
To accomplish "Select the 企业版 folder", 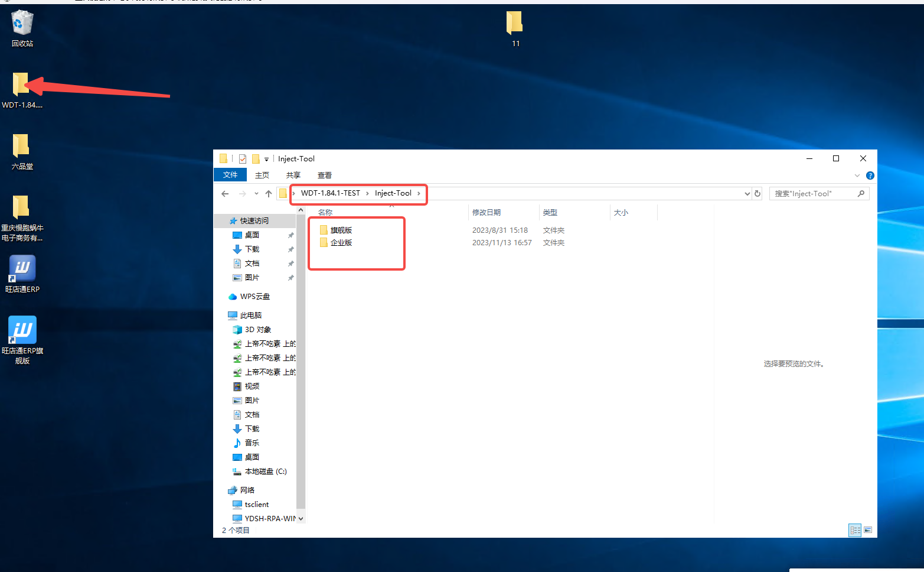I will click(x=336, y=242).
